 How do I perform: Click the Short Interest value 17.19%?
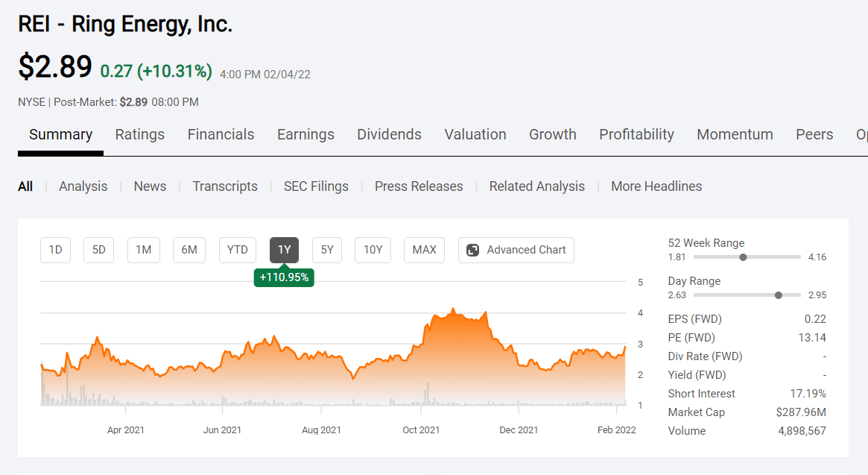(x=808, y=394)
